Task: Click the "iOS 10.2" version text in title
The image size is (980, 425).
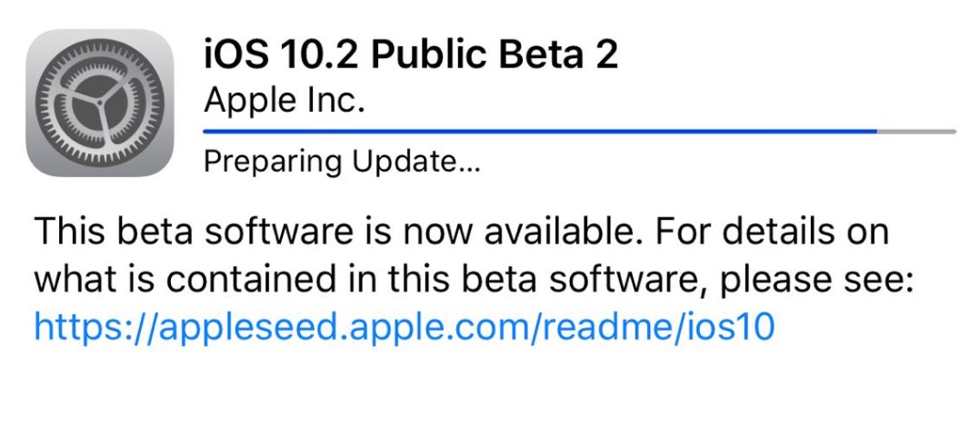Action: point(281,54)
